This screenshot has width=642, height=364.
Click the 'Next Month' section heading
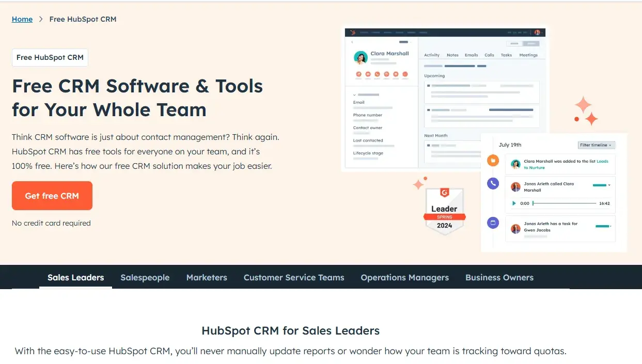436,135
